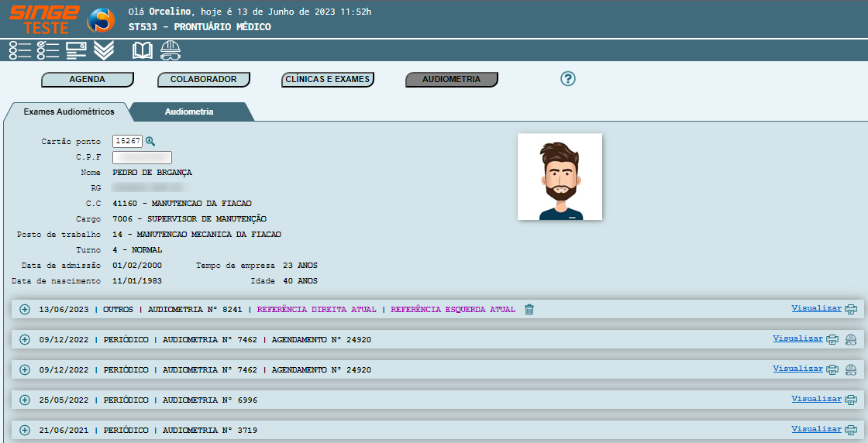Click the Cartão ponto input field
Image resolution: width=868 pixels, height=443 pixels.
(127, 141)
